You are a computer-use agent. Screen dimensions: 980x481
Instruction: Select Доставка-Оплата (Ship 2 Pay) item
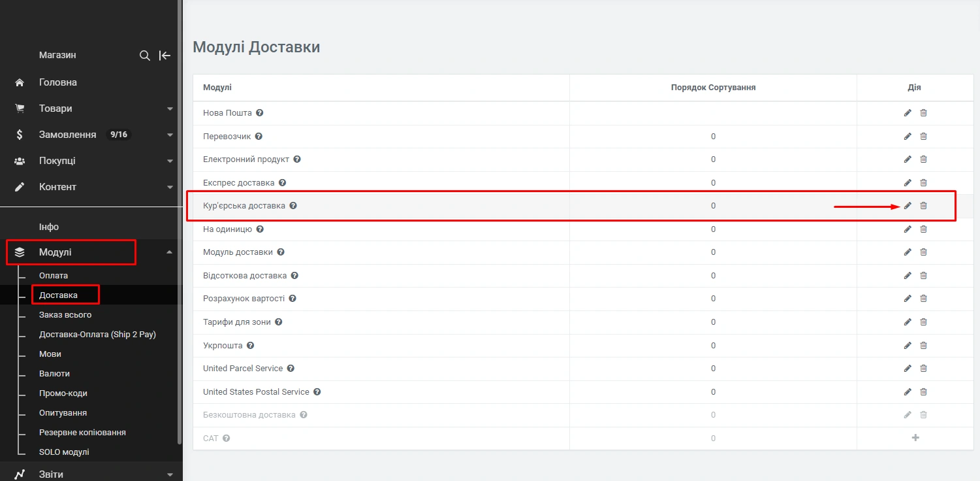click(x=97, y=335)
